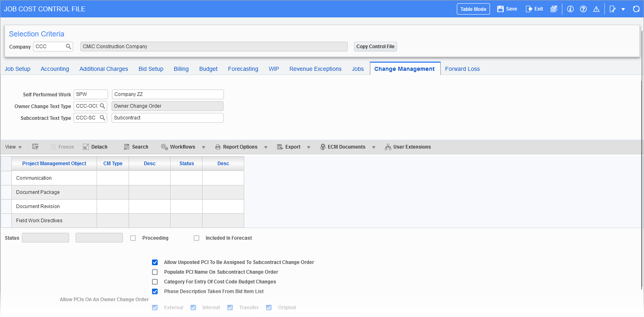Click the Workflows gear icon
Screen dimensions: 644x317
point(165,147)
